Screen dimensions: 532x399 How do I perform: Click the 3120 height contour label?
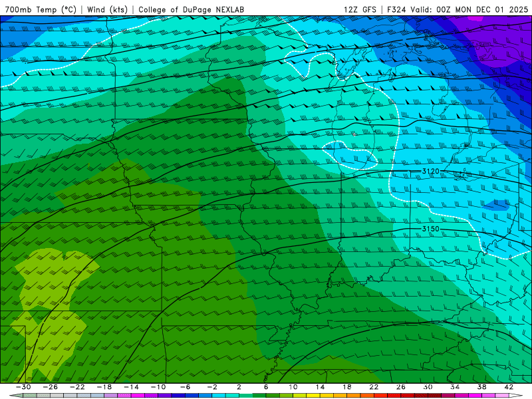pyautogui.click(x=430, y=172)
